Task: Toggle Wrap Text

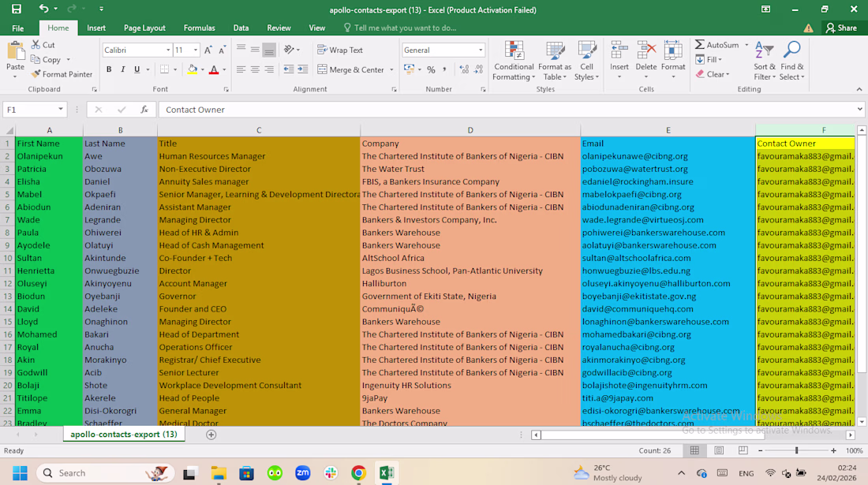Action: click(340, 50)
